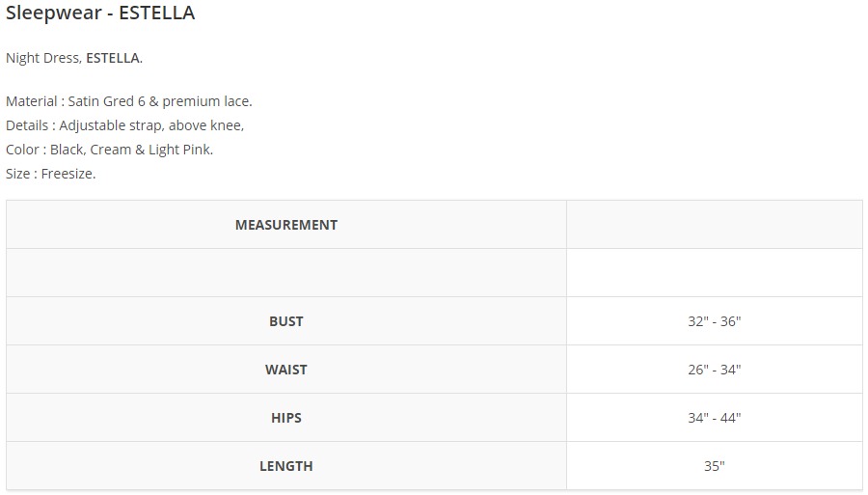Click the Details Adjustable strap line
Screen dimensions: 868x495
tap(125, 125)
